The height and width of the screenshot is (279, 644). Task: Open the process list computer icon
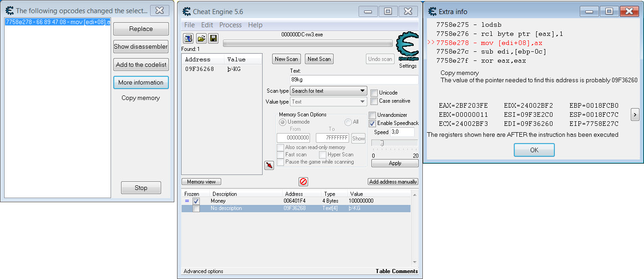tap(188, 39)
